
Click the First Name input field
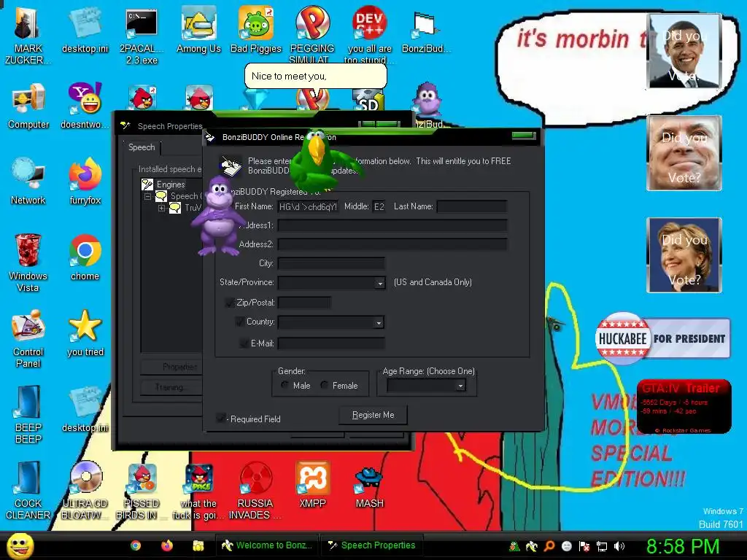coord(308,206)
